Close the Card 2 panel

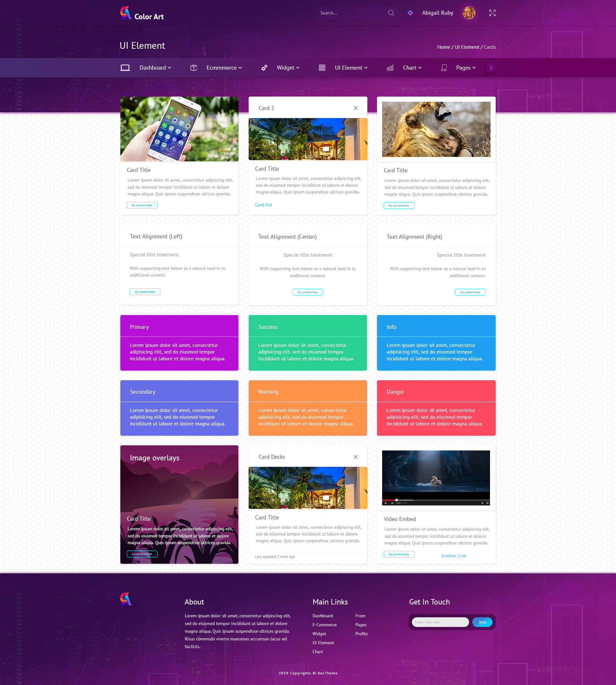(355, 108)
